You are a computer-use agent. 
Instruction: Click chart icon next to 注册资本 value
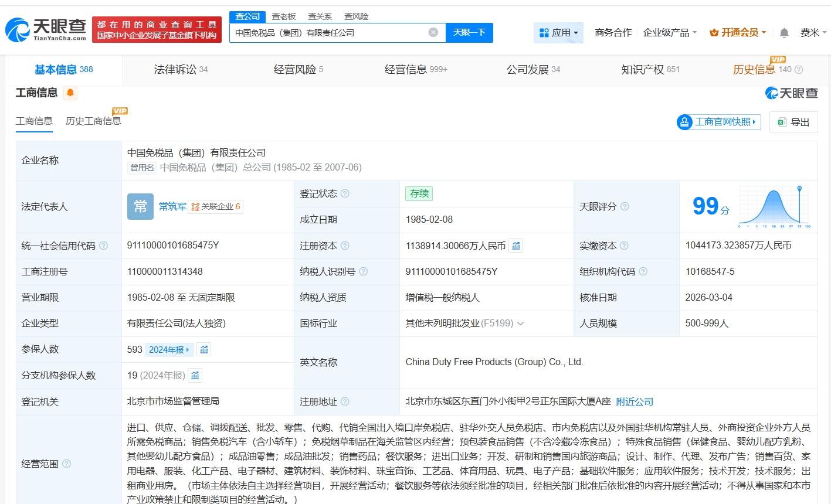click(516, 246)
